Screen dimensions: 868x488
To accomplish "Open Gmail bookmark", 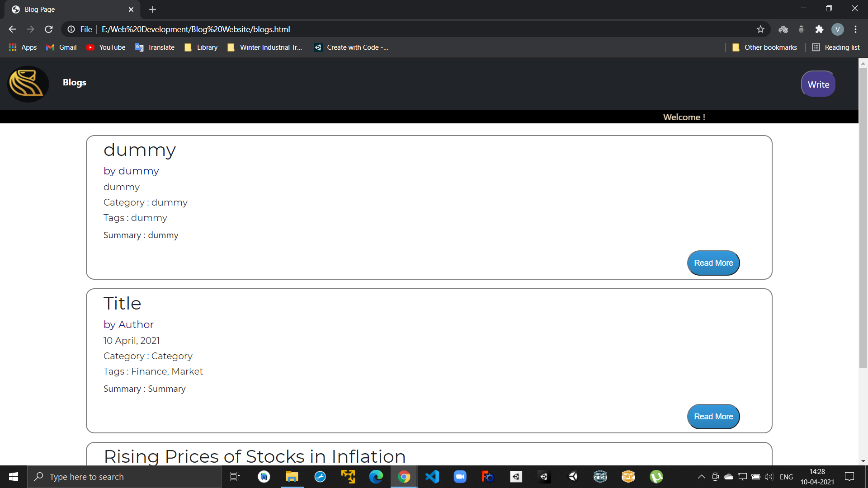I will click(61, 47).
